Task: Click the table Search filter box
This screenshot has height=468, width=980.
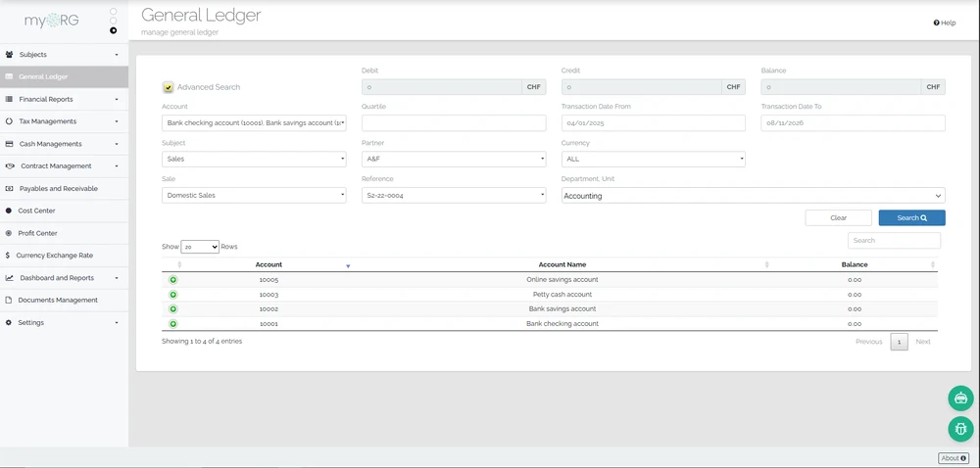Action: click(x=894, y=240)
